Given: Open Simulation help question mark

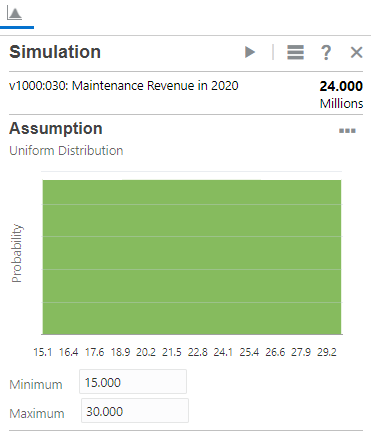Looking at the screenshot, I should 326,52.
